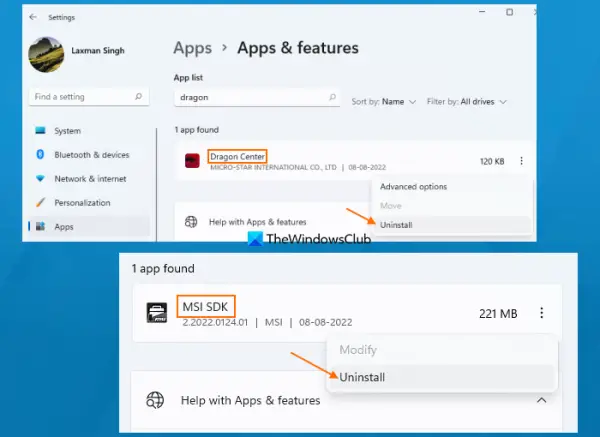The width and height of the screenshot is (600, 437).
Task: Click the MSI SDK app icon
Action: tap(155, 314)
